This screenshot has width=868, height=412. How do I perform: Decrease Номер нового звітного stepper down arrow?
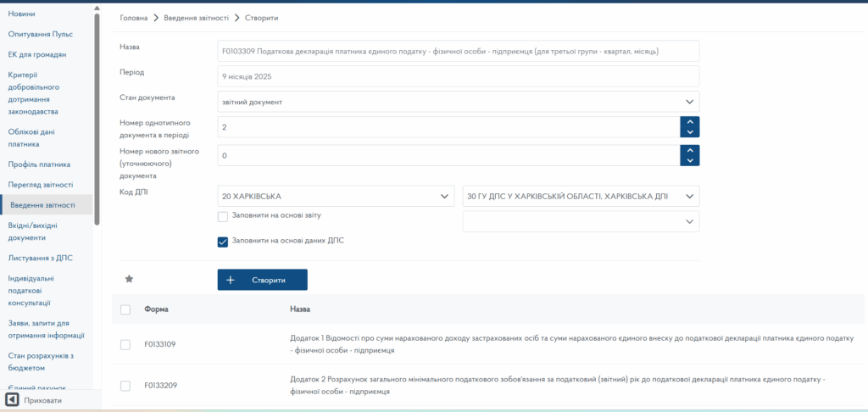point(690,160)
